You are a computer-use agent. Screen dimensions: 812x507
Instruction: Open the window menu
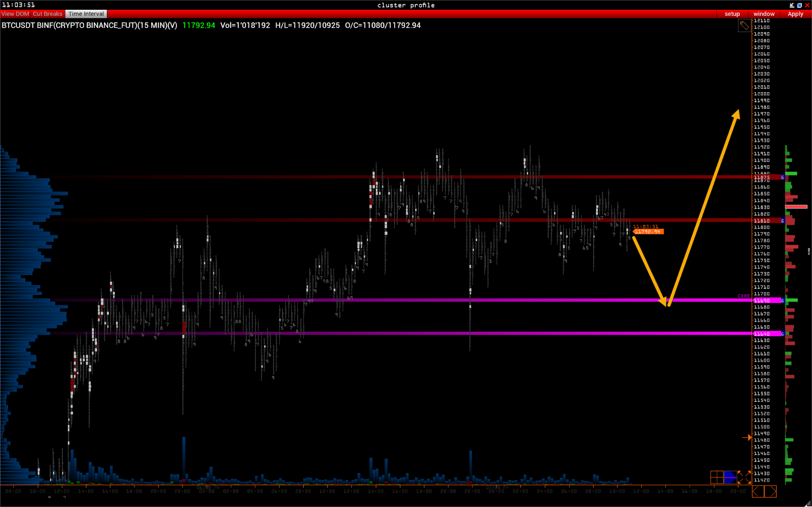pyautogui.click(x=764, y=14)
